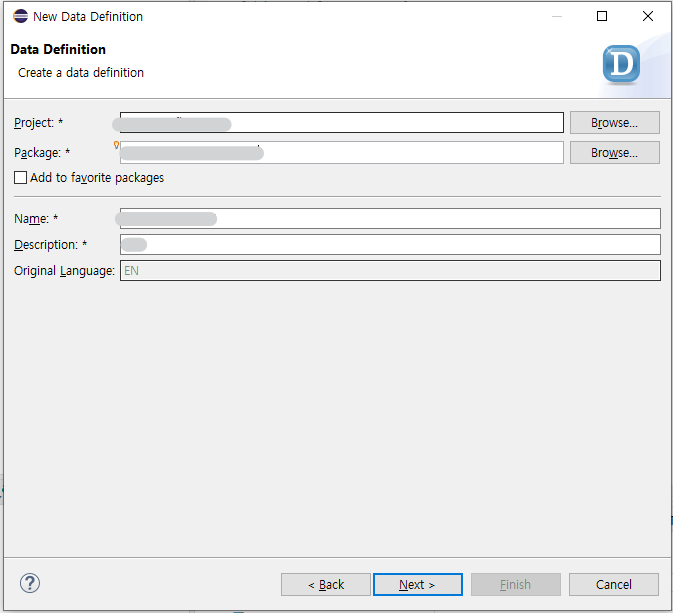This screenshot has height=613, width=673.
Task: Maximize the New Data Definition dialog
Action: [602, 16]
